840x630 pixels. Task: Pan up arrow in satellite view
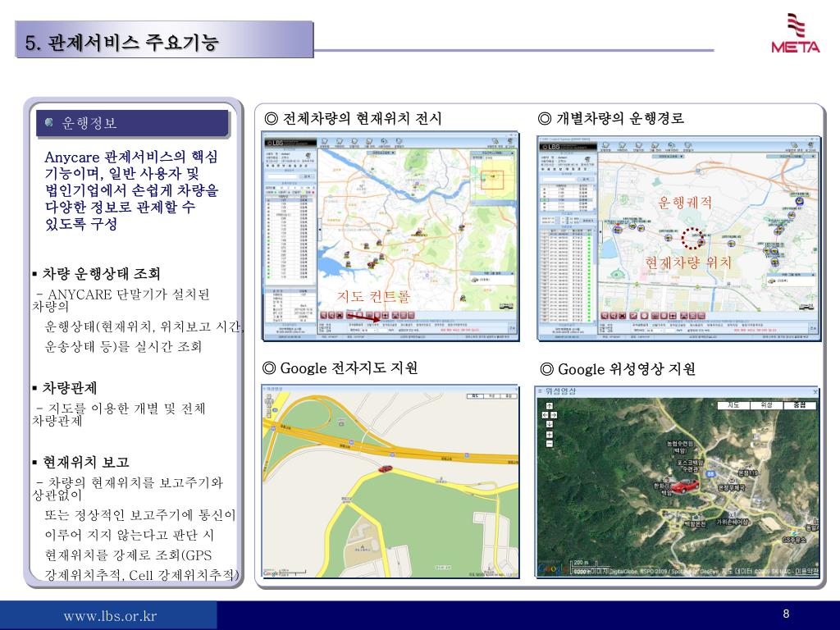pyautogui.click(x=549, y=406)
